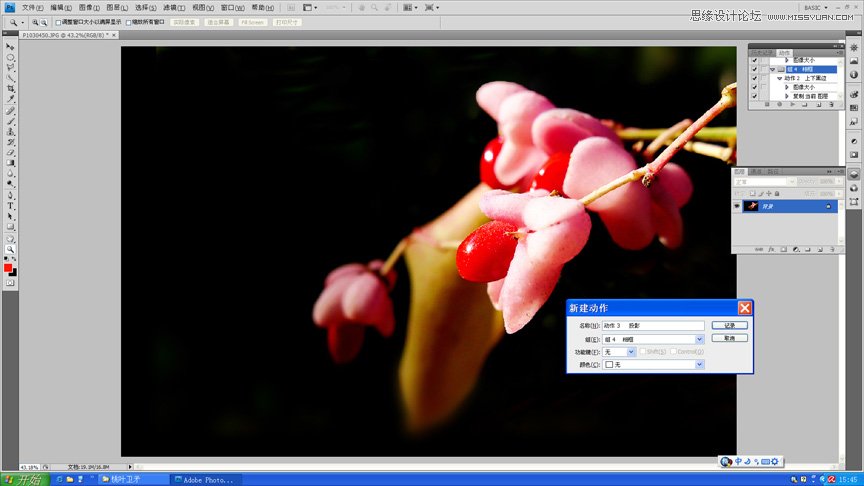
Task: Select the Blur tool
Action: tap(10, 174)
